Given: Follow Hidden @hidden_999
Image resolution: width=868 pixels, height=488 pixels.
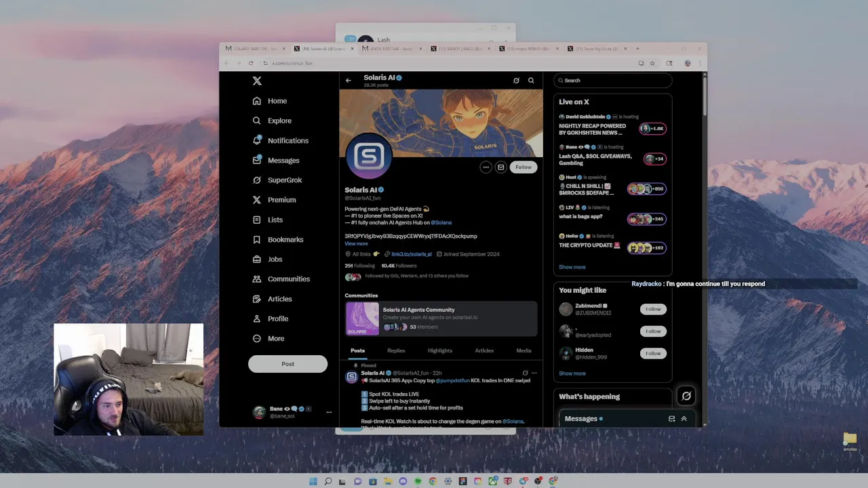Looking at the screenshot, I should click(653, 353).
